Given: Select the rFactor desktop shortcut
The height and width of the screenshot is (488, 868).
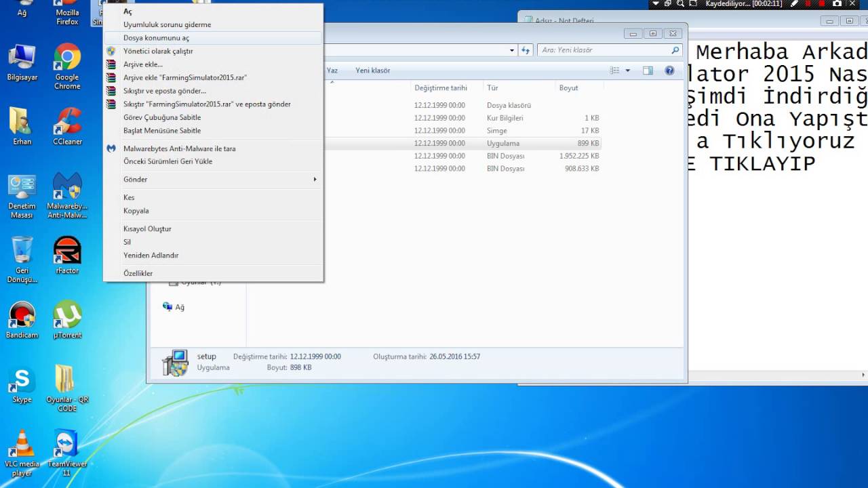Looking at the screenshot, I should click(x=67, y=256).
